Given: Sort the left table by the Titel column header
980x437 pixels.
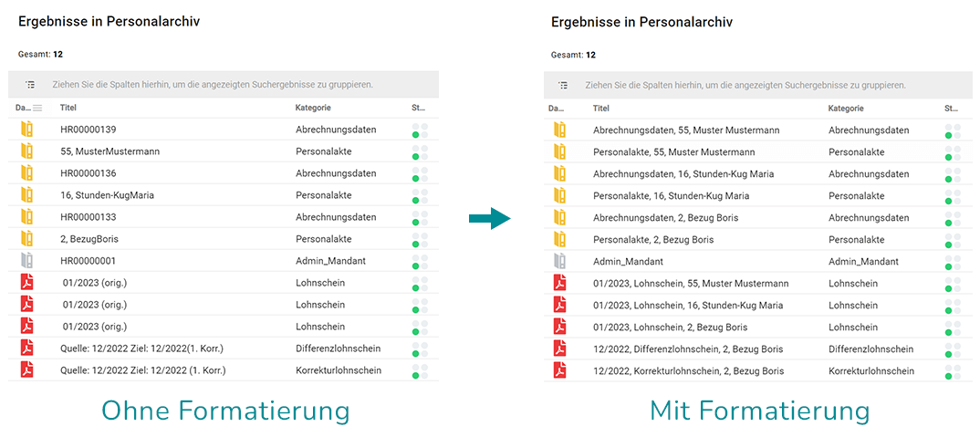Looking at the screenshot, I should [69, 109].
